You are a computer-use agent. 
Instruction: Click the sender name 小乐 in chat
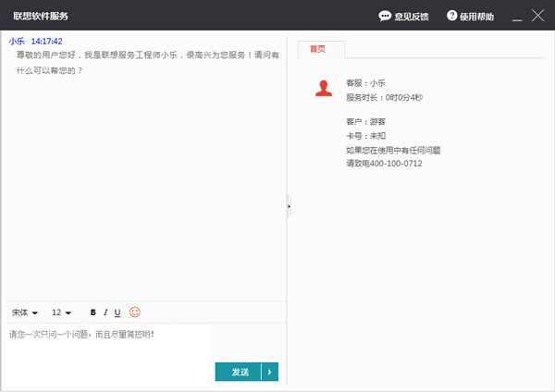(x=17, y=42)
